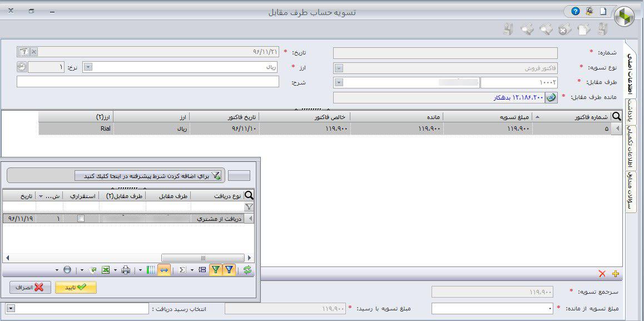Open the dropdown arrow next to sigma icon
The height and width of the screenshot is (321, 644).
192,270
